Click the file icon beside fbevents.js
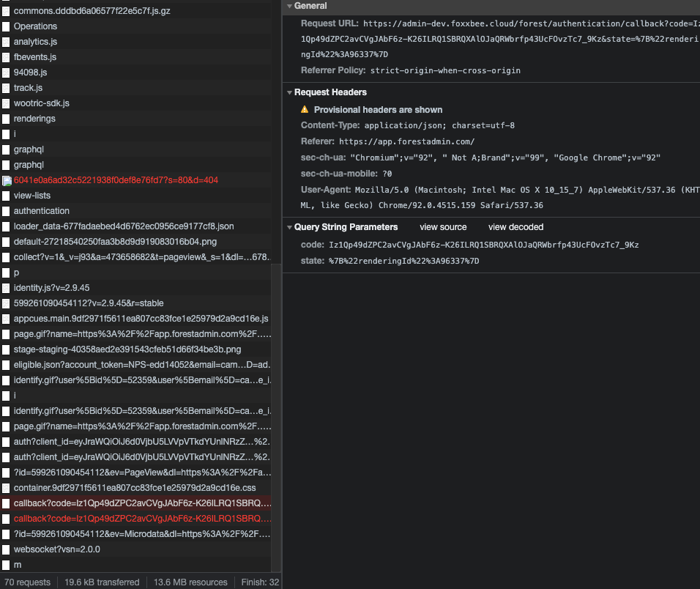 (x=6, y=57)
